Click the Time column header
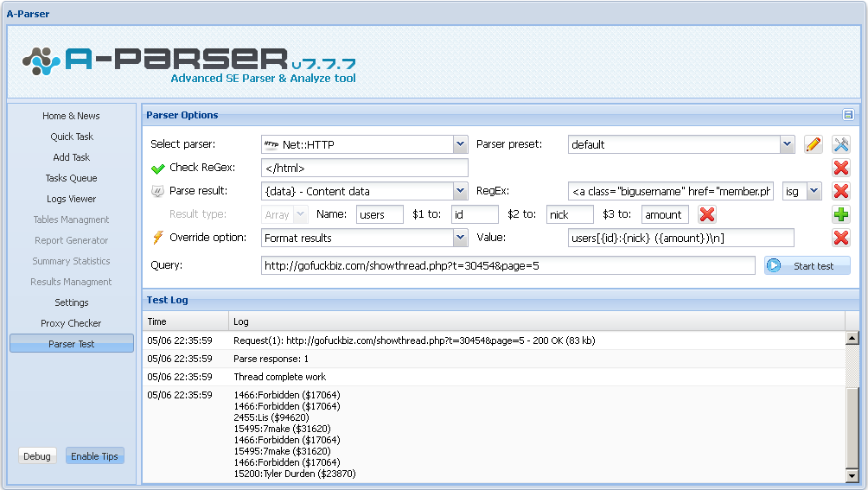Screen dimensions: 868x490 tap(186, 321)
